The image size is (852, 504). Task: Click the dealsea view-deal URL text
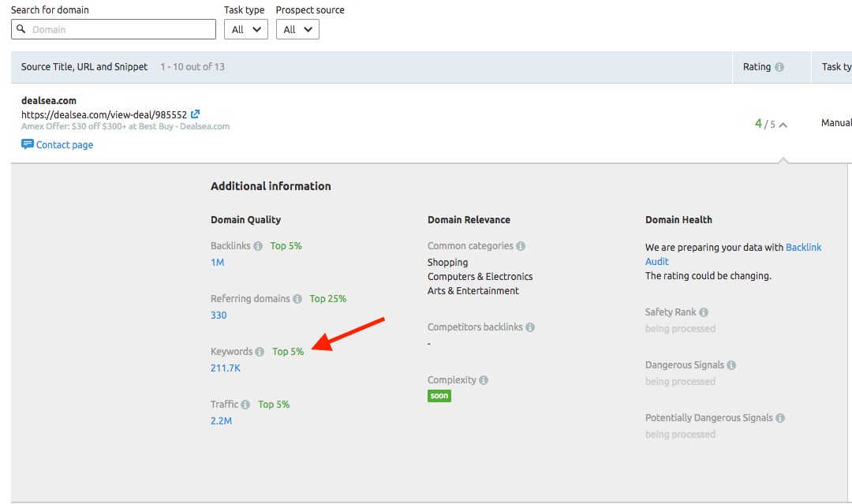click(104, 114)
